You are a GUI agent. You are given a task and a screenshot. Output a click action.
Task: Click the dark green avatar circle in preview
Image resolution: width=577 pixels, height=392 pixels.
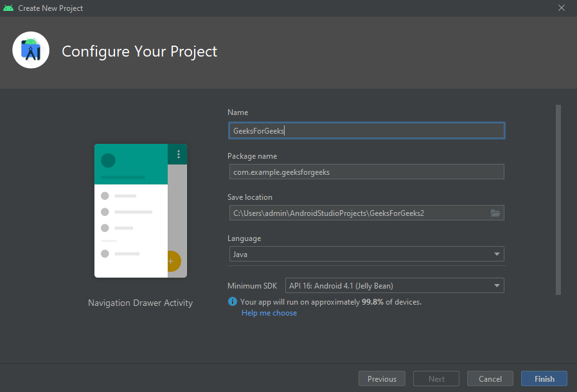[108, 161]
